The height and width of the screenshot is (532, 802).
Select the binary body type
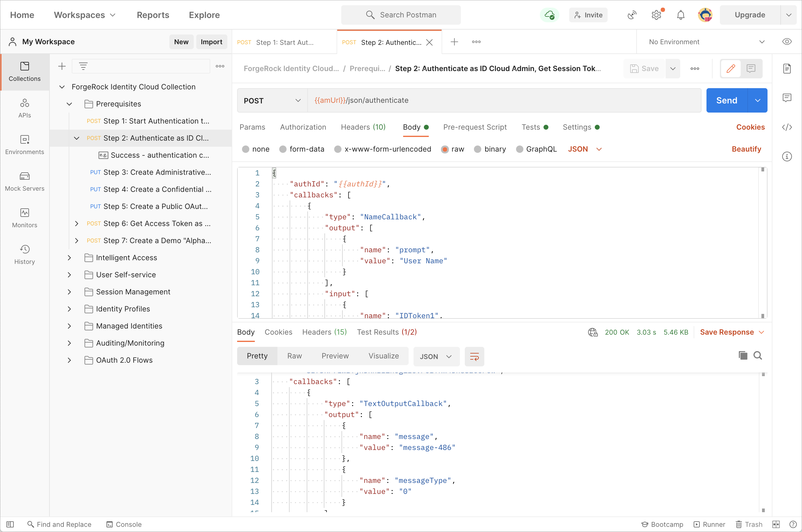(x=490, y=149)
